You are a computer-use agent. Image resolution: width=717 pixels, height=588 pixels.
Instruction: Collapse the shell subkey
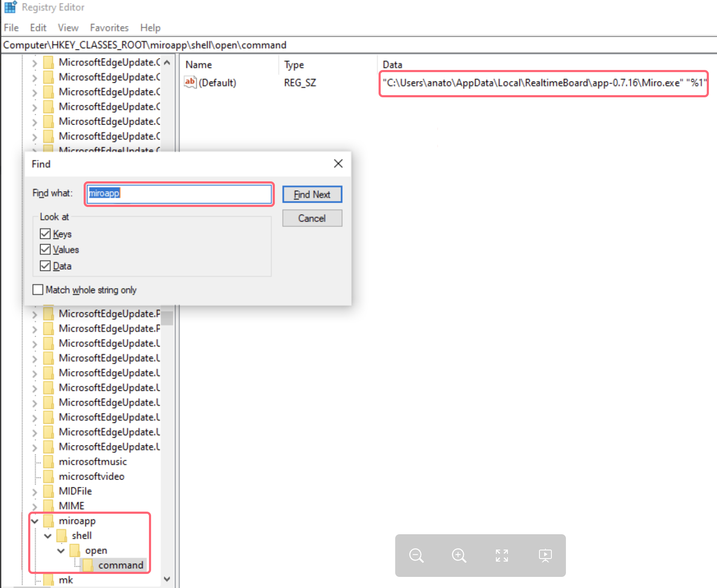(48, 536)
